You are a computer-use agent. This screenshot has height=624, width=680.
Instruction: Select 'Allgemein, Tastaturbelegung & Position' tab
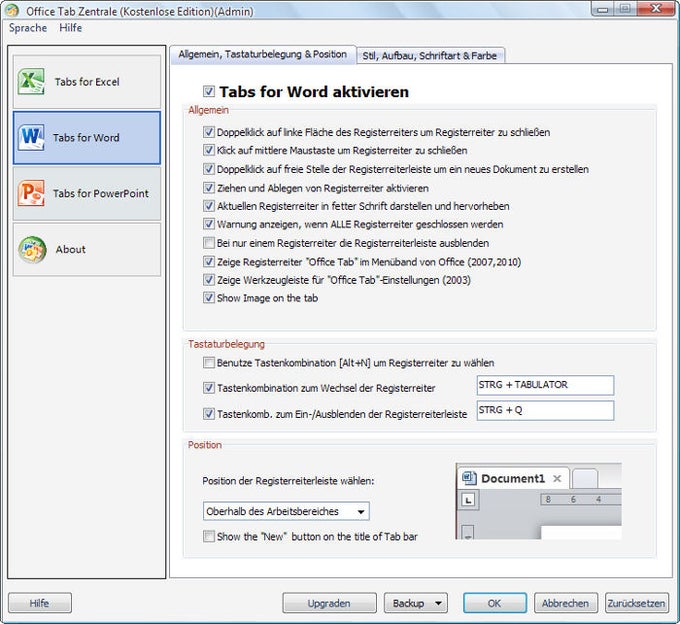point(263,55)
